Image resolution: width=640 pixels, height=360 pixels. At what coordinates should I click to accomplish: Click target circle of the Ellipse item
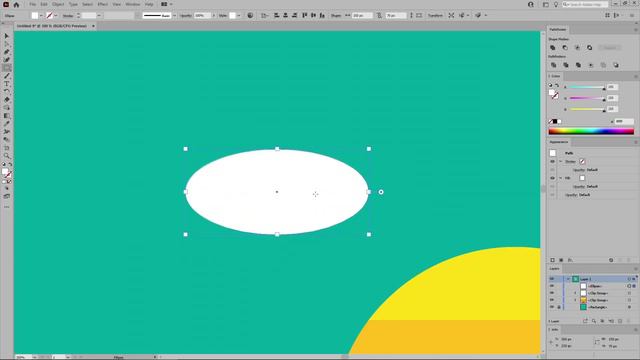[x=629, y=286]
